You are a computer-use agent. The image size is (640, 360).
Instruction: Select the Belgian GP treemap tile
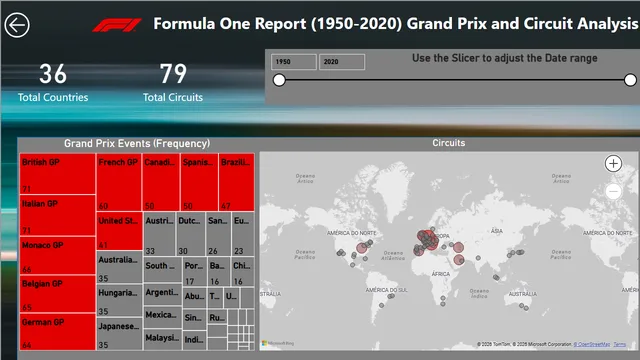tap(58, 294)
